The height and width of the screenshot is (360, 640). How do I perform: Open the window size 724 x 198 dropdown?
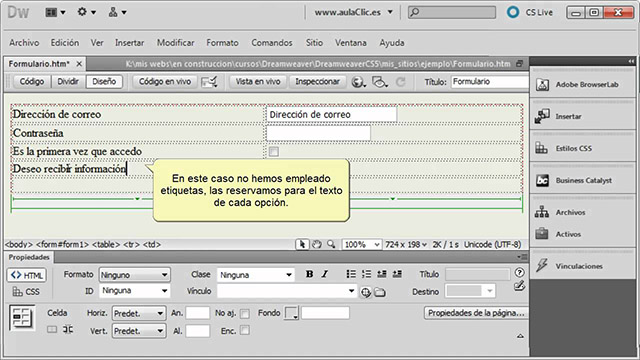click(x=406, y=244)
